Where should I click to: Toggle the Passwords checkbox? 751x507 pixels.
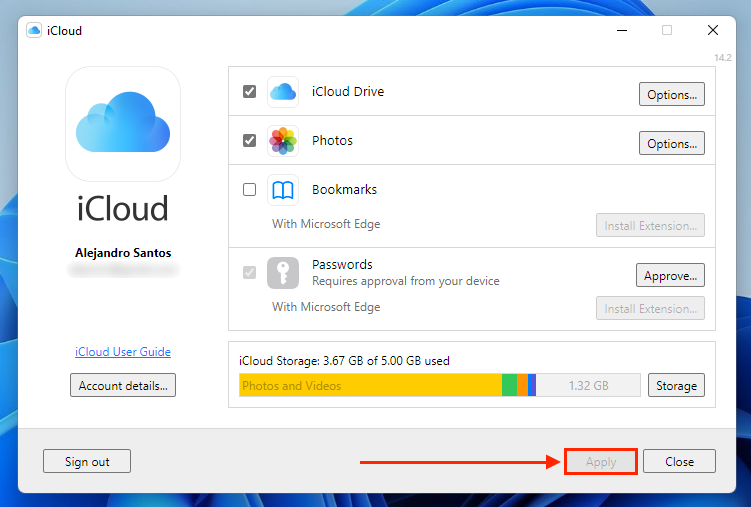[x=250, y=273]
